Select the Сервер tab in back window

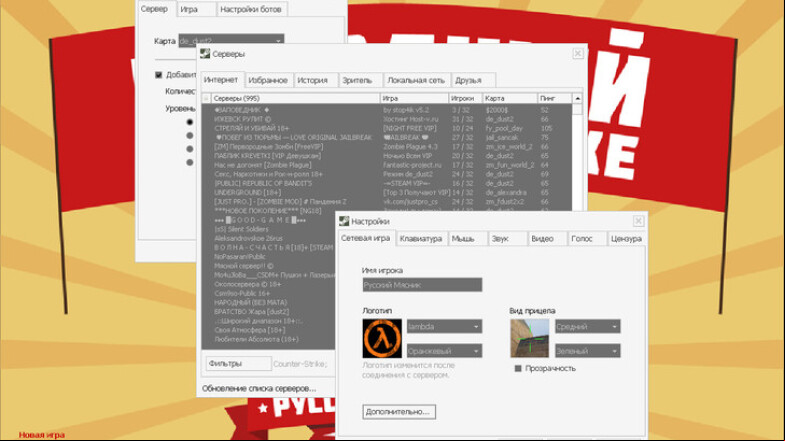tap(154, 9)
